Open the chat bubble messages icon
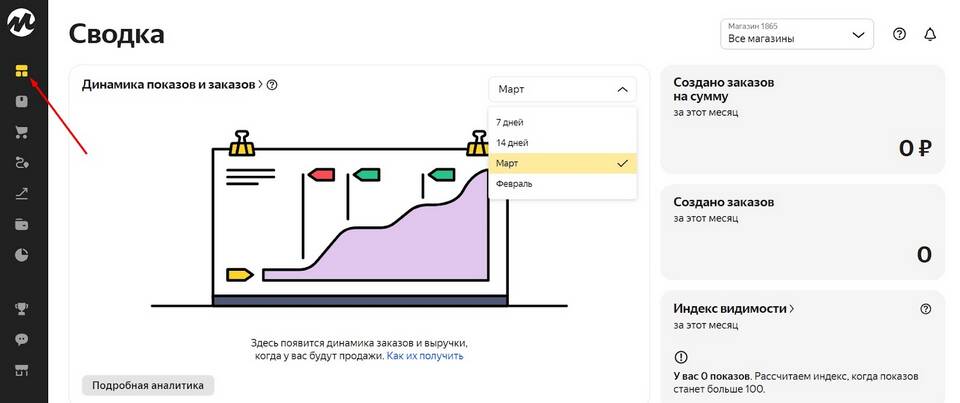The height and width of the screenshot is (403, 960). coord(22,339)
